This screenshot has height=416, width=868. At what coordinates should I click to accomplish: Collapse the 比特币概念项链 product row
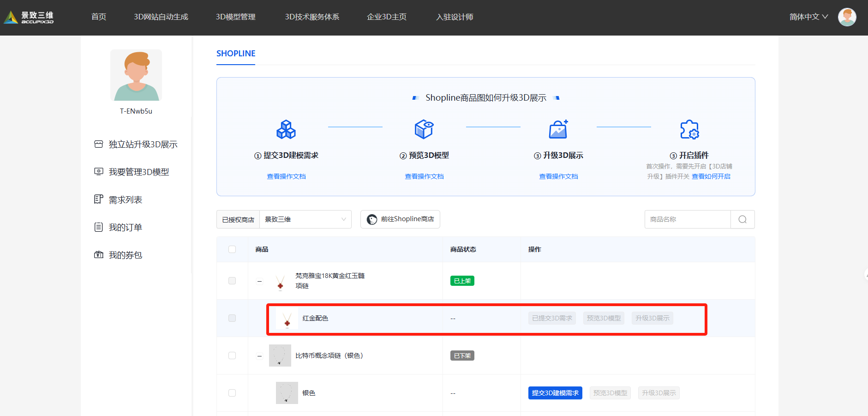click(x=259, y=356)
